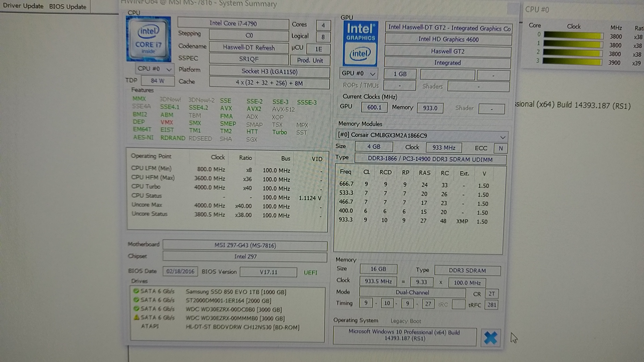The height and width of the screenshot is (362, 644).
Task: Click the UEFI label next to the BIOS version
Action: 310,273
